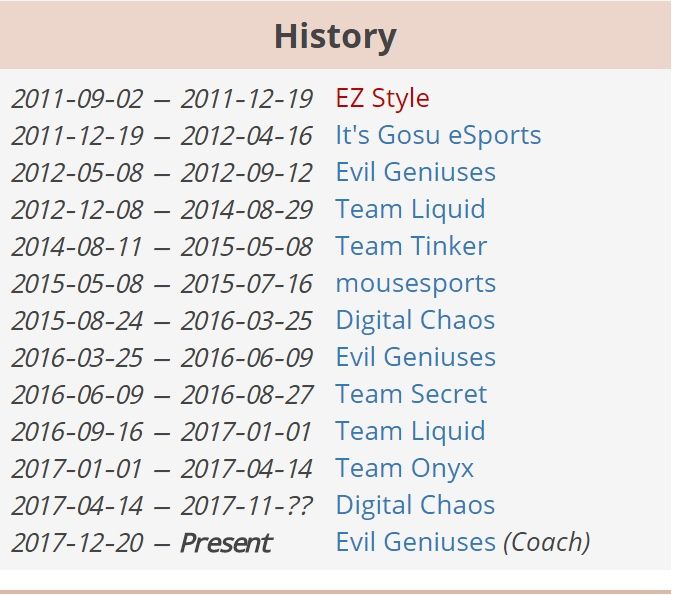Click the 2011-09-02 start date
676x595 pixels.
[x=77, y=99]
